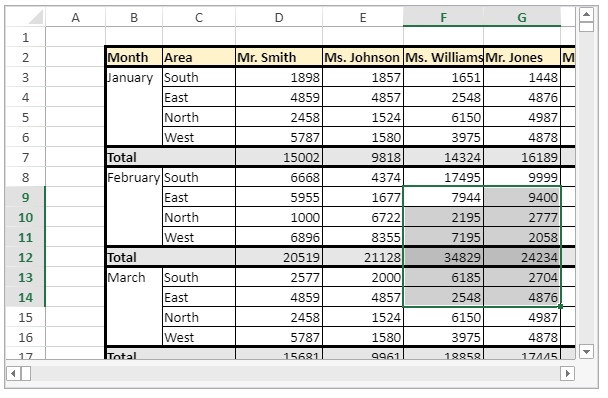The image size is (608, 398).
Task: Click the vertical scrollbar down arrow
Action: pos(586,351)
